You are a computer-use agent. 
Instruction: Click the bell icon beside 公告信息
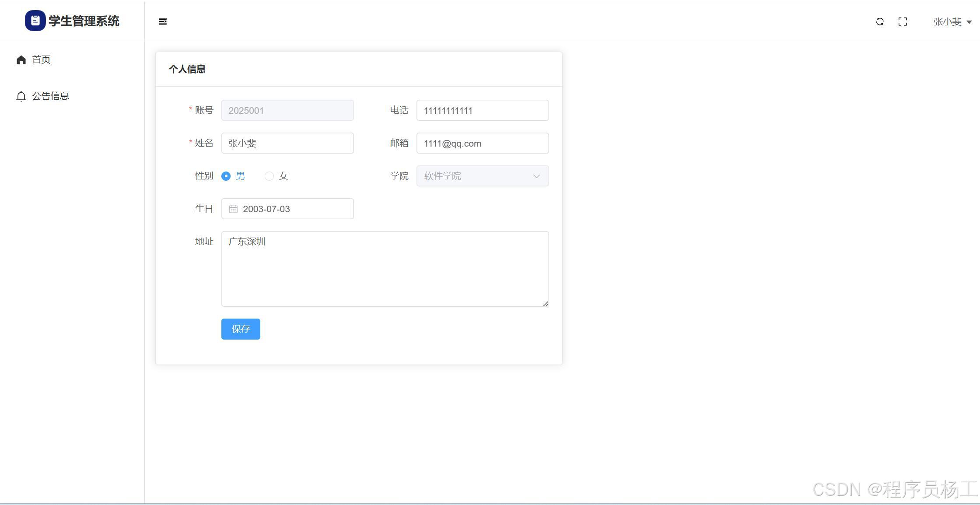pyautogui.click(x=21, y=96)
